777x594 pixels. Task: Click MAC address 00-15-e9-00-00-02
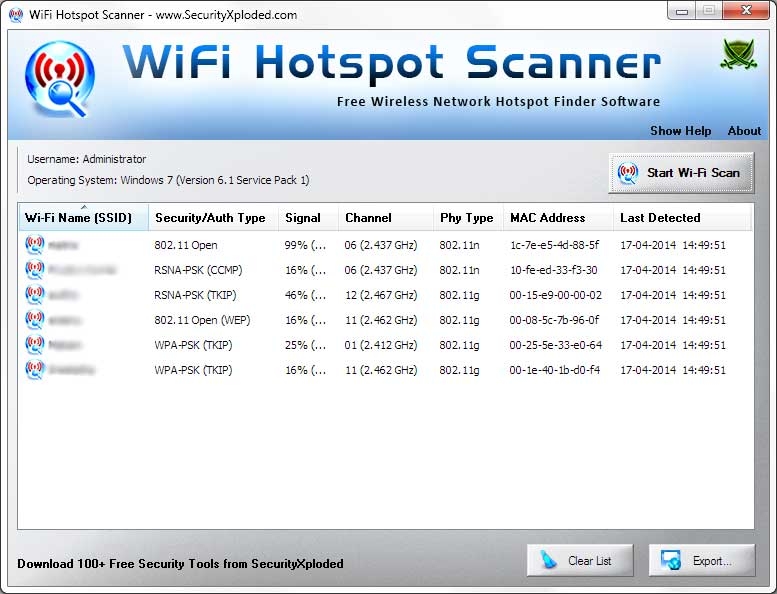pos(555,295)
